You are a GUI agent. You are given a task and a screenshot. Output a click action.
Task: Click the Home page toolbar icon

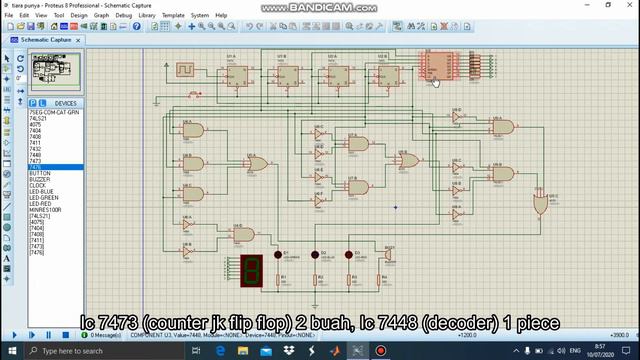(54, 27)
